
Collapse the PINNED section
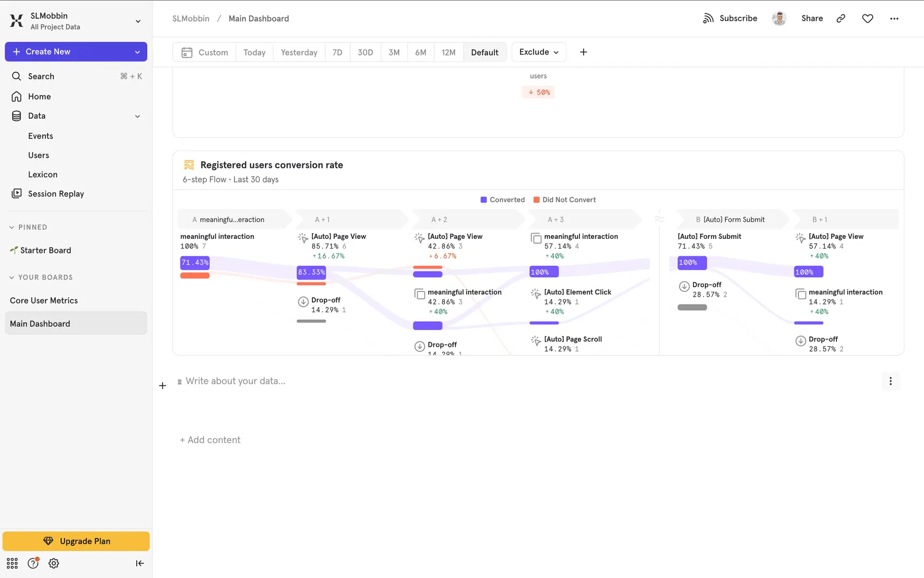(x=12, y=227)
